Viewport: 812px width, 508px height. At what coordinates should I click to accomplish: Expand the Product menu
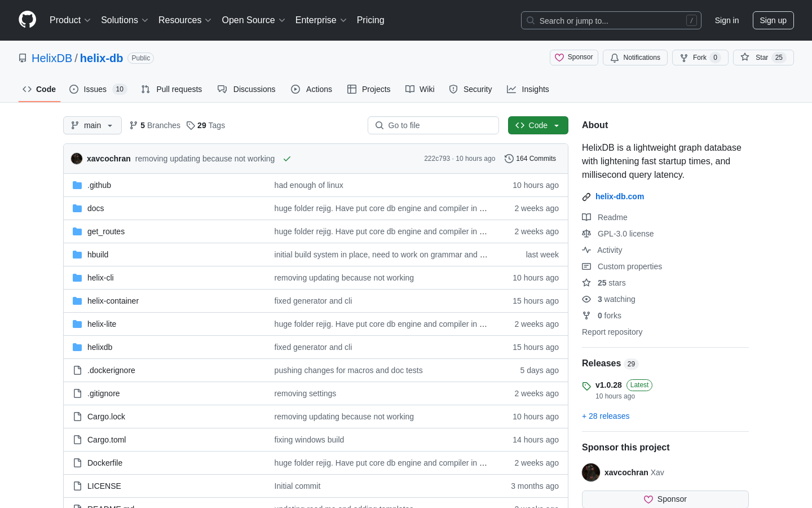70,20
